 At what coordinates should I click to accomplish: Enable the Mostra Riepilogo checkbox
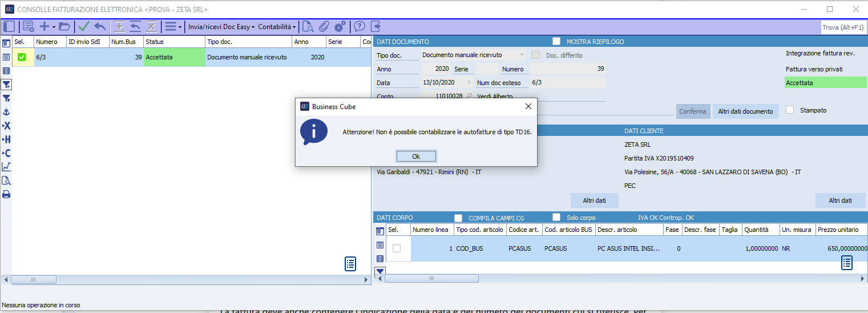[556, 41]
